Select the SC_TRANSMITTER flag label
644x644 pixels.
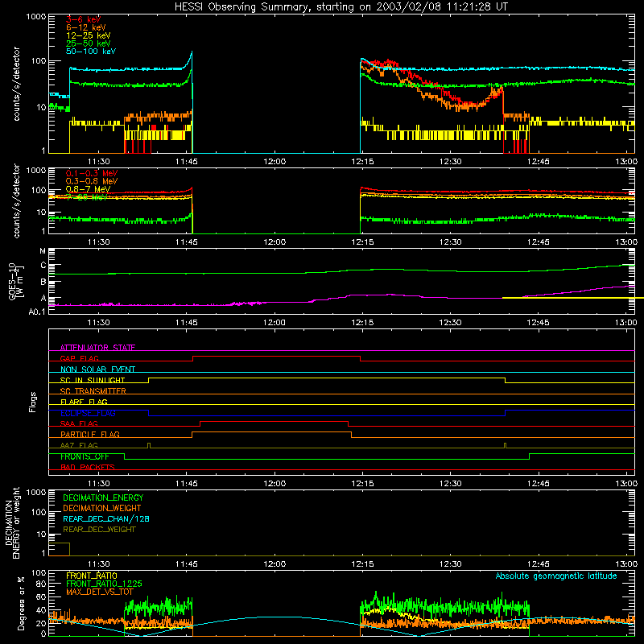click(93, 390)
